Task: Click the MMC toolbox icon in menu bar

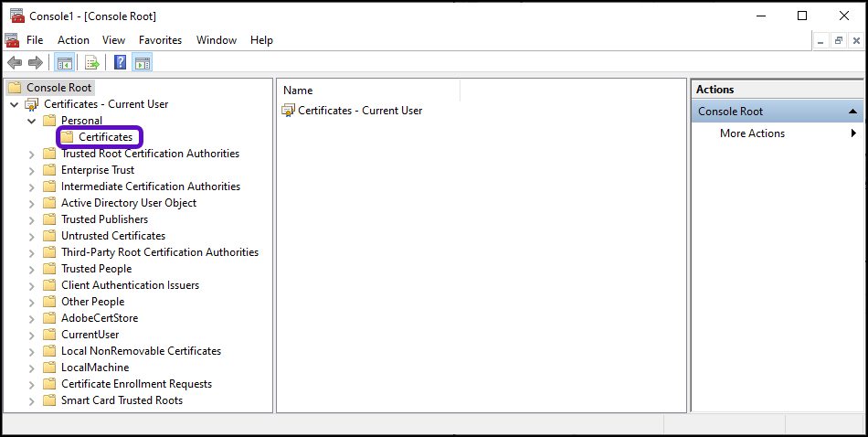Action: [12, 40]
